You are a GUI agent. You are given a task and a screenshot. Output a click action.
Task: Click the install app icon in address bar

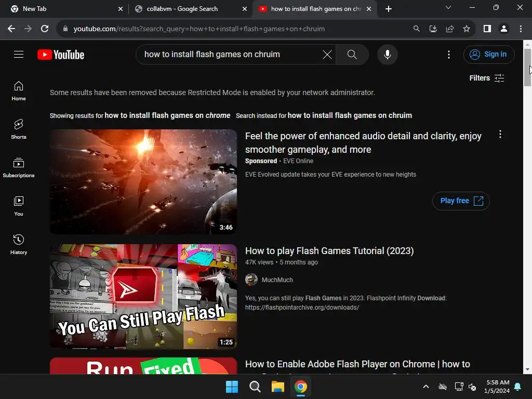[x=433, y=29]
